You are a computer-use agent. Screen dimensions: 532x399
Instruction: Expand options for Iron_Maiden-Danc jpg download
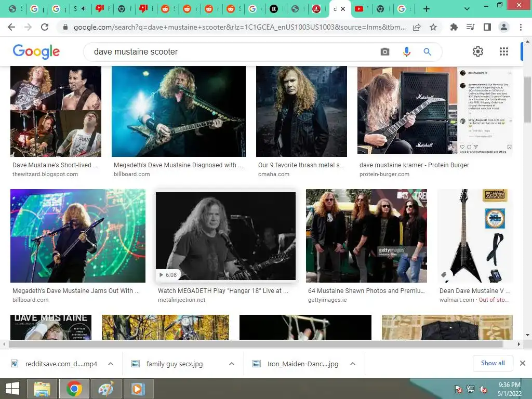(x=353, y=364)
